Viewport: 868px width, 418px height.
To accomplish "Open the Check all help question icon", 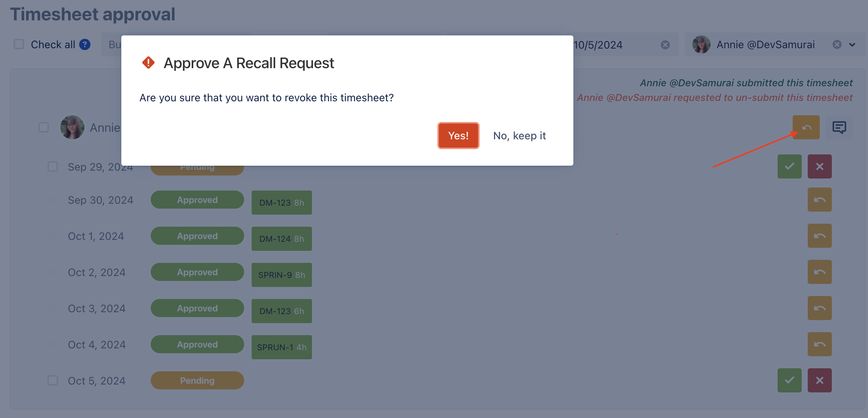I will (85, 44).
